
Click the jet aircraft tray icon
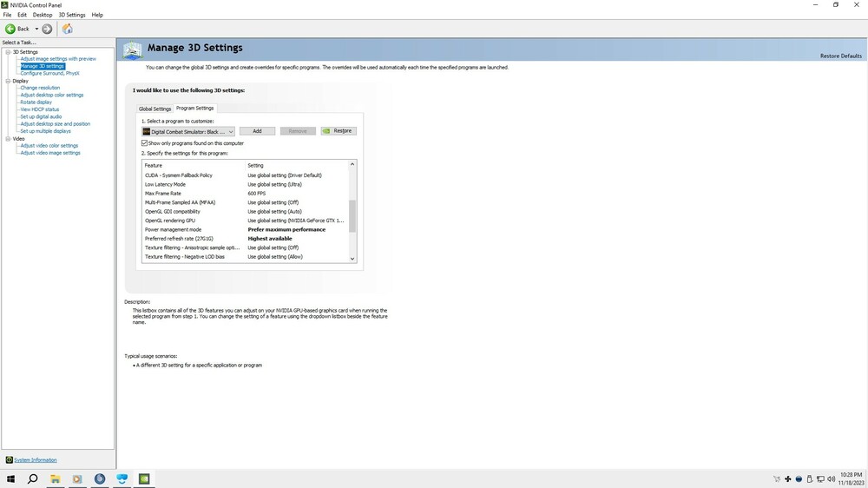777,479
